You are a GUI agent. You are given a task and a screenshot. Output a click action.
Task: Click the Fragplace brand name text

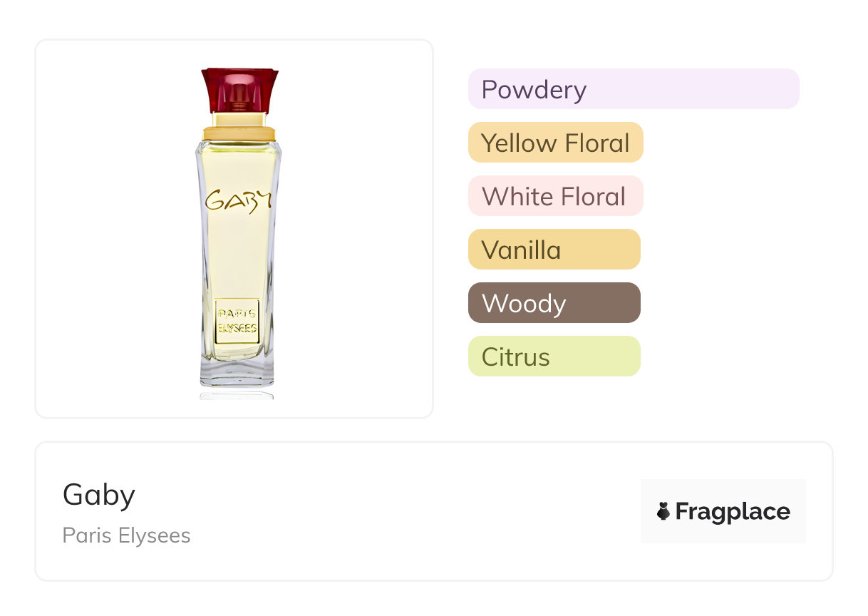click(x=733, y=511)
